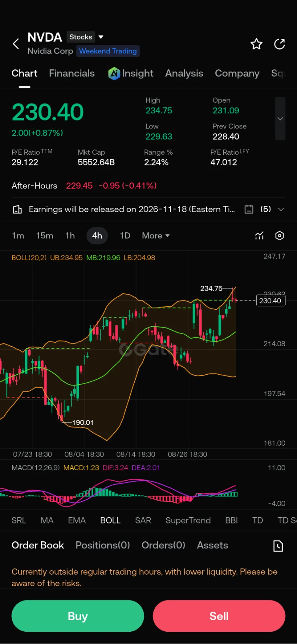Enable the TD indicator
Viewport: 297px width, 644px height.
258,520
